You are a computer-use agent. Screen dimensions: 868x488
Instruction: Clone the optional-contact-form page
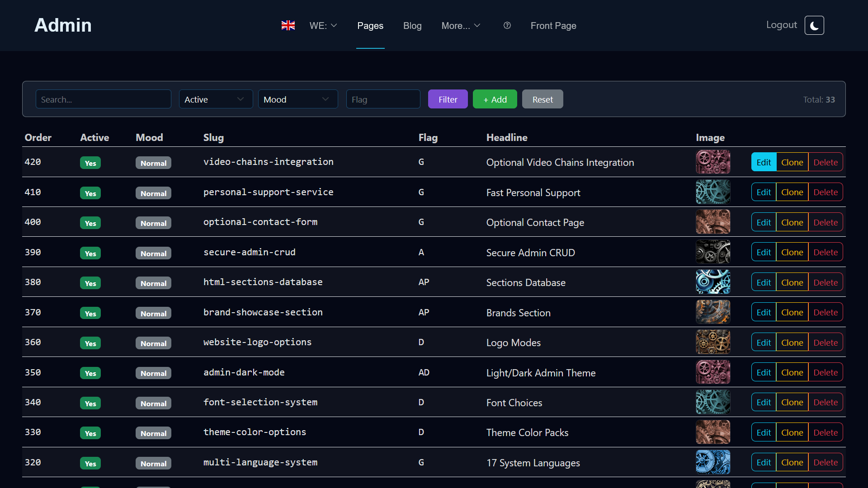[x=792, y=222]
